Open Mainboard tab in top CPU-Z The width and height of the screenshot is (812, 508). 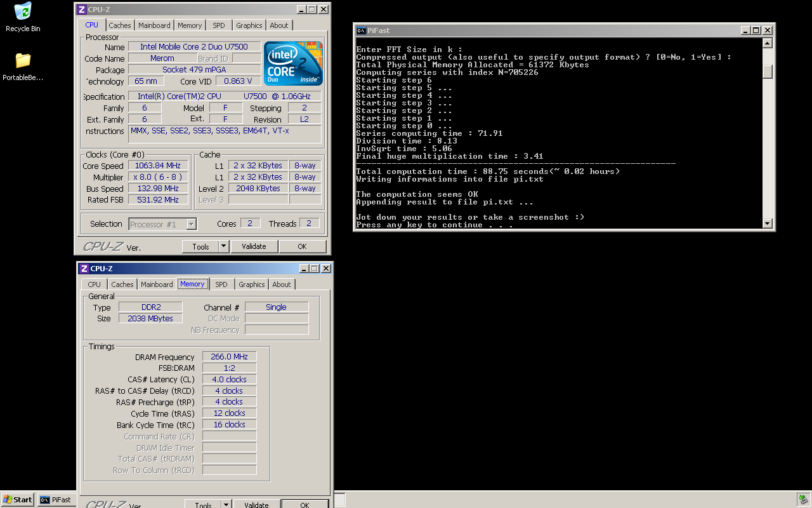click(x=154, y=25)
